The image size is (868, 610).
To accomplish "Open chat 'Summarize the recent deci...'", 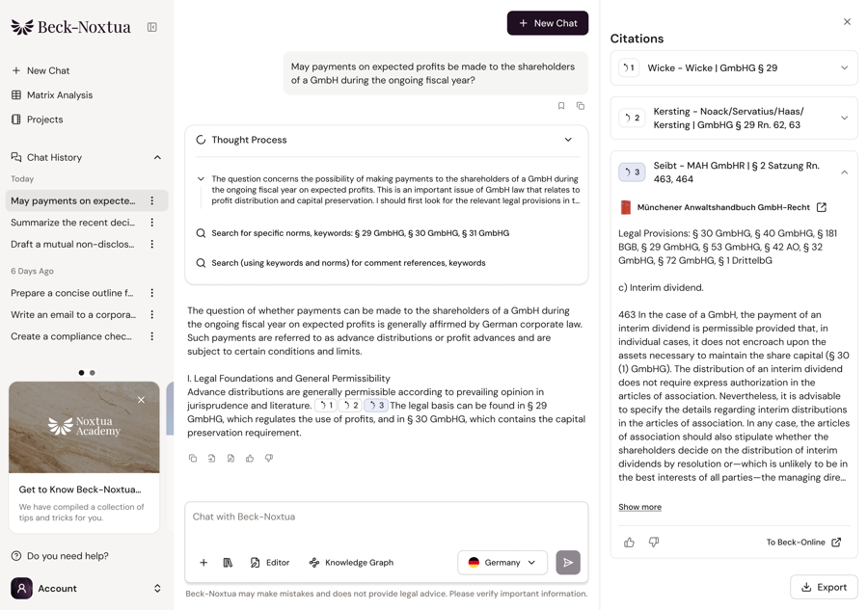I will pos(73,223).
